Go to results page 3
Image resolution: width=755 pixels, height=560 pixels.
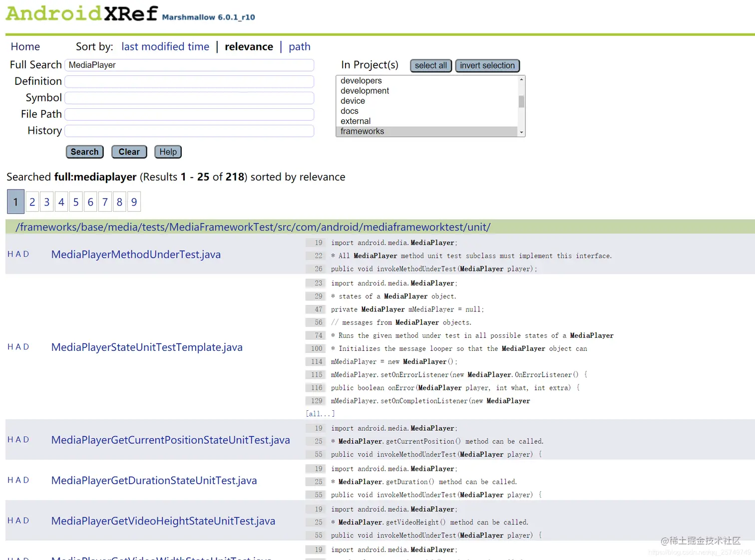click(x=47, y=202)
